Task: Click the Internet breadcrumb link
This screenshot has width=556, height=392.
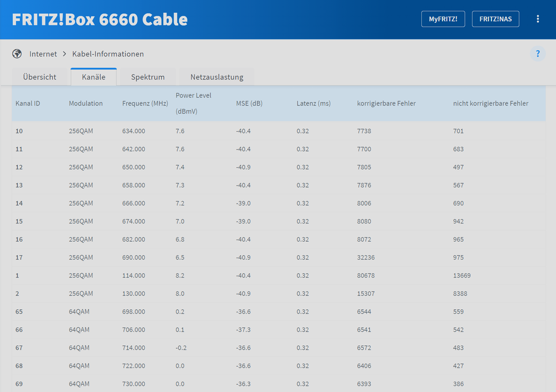Action: [43, 54]
